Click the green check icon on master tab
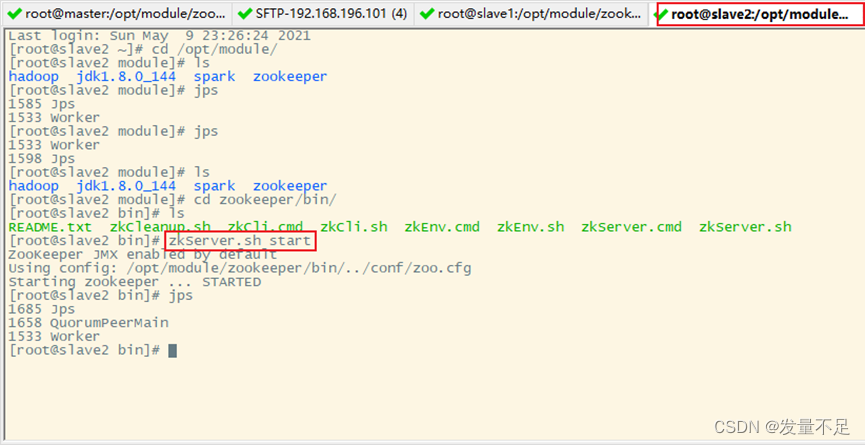This screenshot has width=865, height=445. 16,14
